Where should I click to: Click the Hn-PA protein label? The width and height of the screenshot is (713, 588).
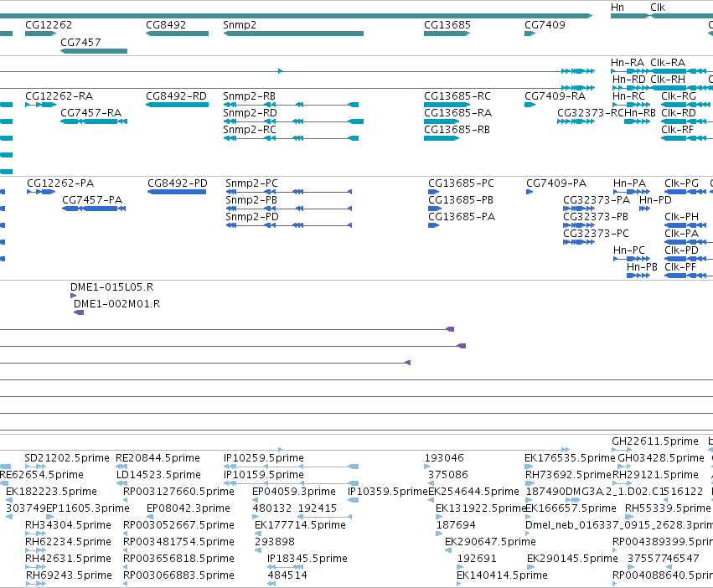629,183
